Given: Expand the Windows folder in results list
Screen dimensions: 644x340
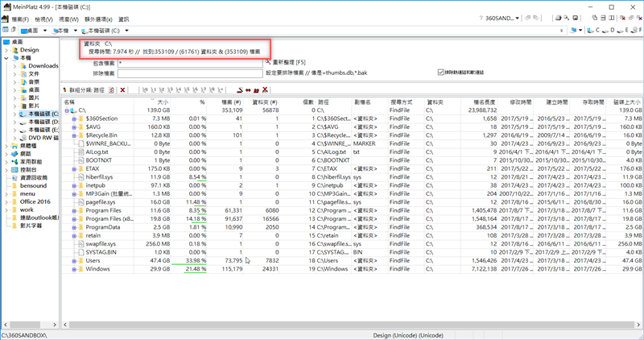Looking at the screenshot, I should click(73, 269).
